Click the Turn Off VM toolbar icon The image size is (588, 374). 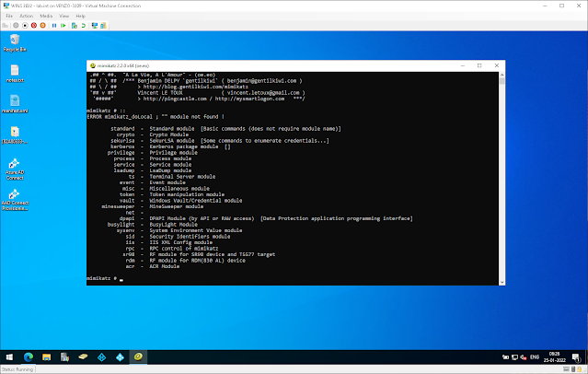point(25,26)
